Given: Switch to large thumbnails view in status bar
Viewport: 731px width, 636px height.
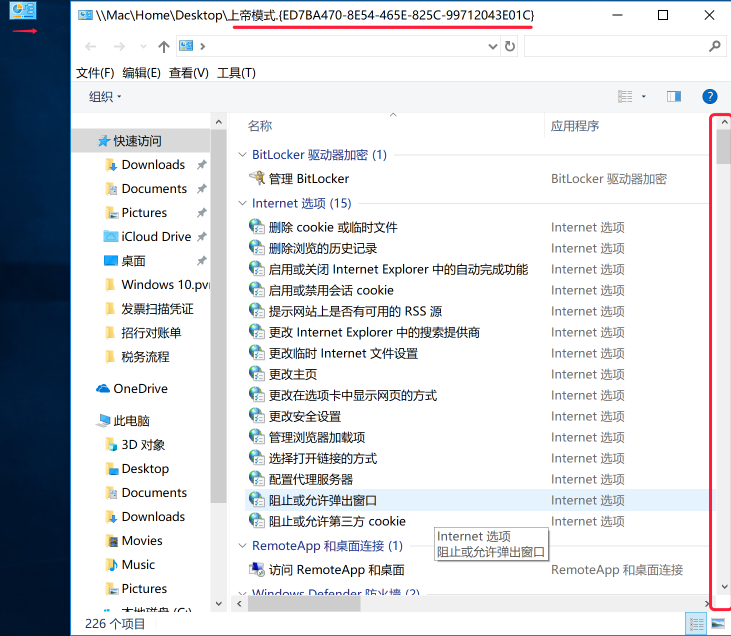Looking at the screenshot, I should pos(718,623).
